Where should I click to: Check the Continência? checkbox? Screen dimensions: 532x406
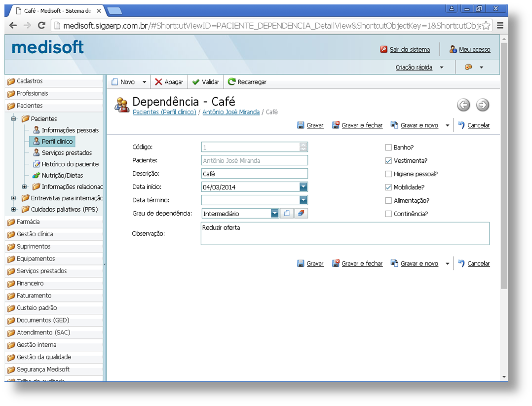coord(388,214)
